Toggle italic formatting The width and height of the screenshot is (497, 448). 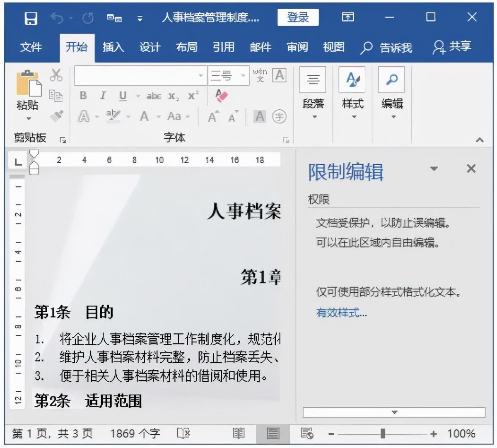click(x=103, y=96)
